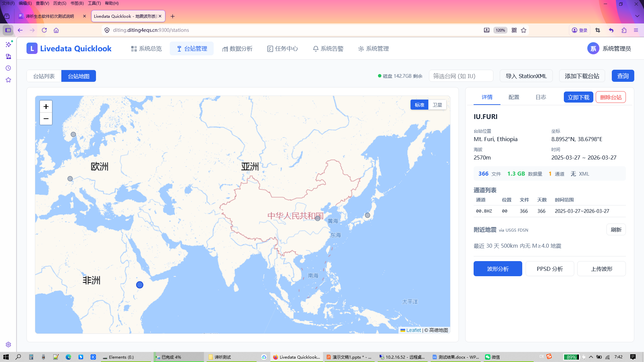Reload the current page
The height and width of the screenshot is (362, 644).
44,30
